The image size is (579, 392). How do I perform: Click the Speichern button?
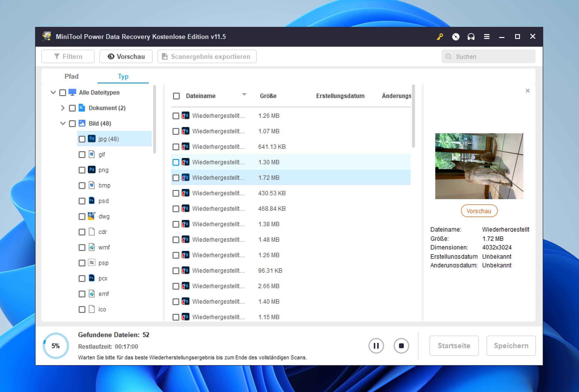tap(511, 346)
